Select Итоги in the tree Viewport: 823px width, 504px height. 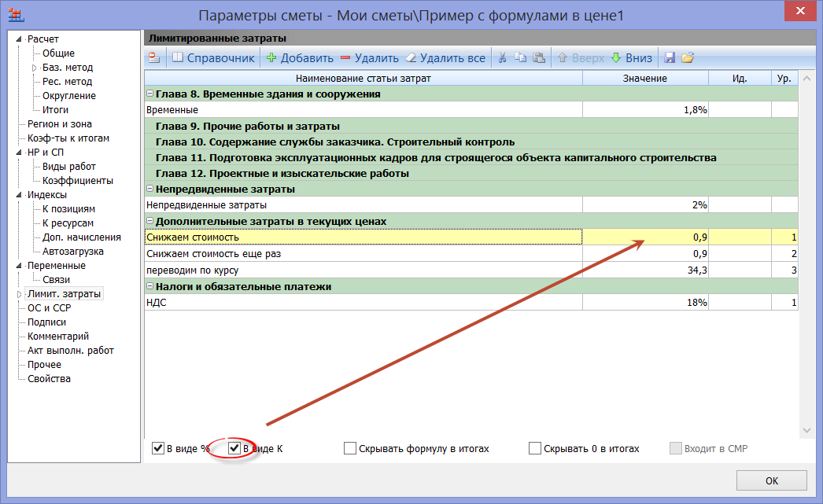(x=55, y=109)
